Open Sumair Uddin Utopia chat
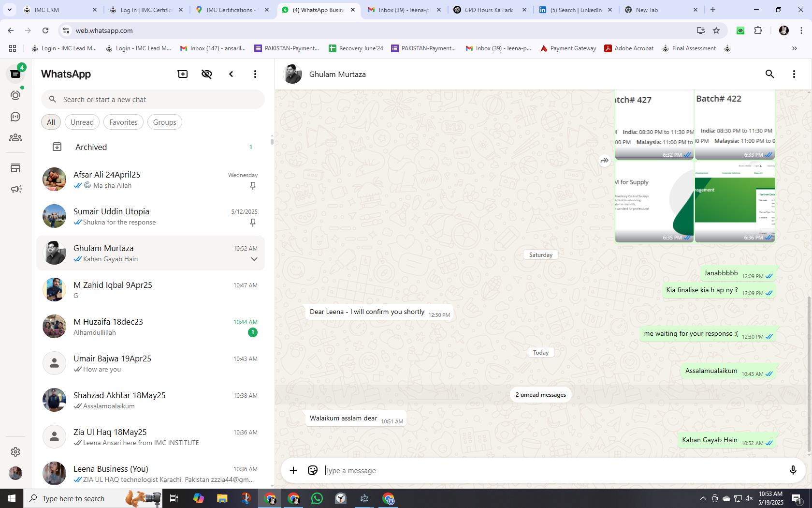The width and height of the screenshot is (812, 508). click(x=151, y=216)
